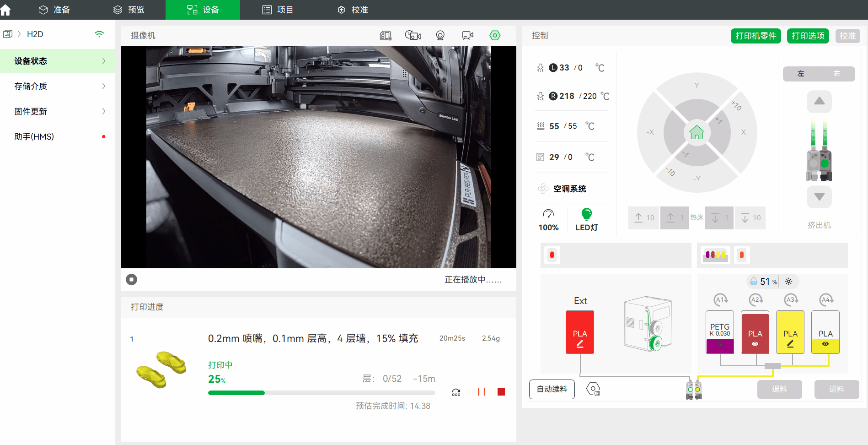The width and height of the screenshot is (868, 445).
Task: Select the A3 yellow PLA filament
Action: click(790, 332)
